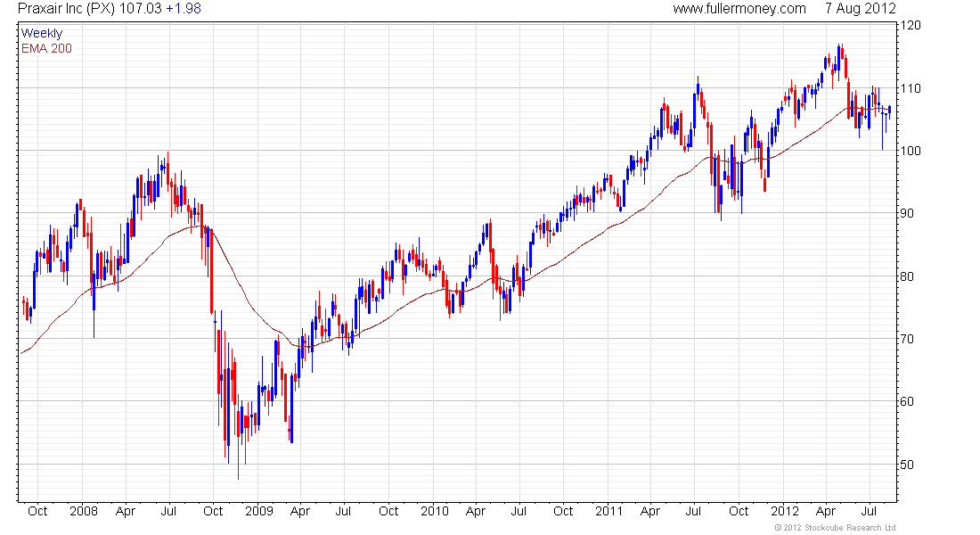Viewport: 980px width, 535px height.
Task: Click the final Jul label after 2012
Action: (869, 511)
